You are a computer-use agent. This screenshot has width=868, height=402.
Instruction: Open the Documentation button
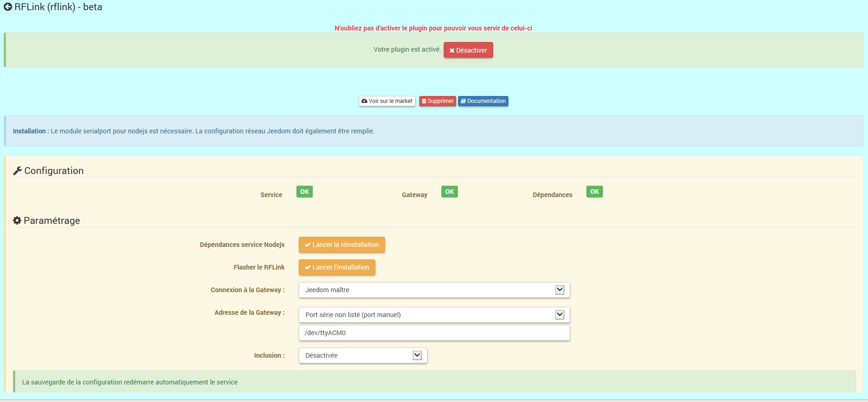pyautogui.click(x=483, y=101)
